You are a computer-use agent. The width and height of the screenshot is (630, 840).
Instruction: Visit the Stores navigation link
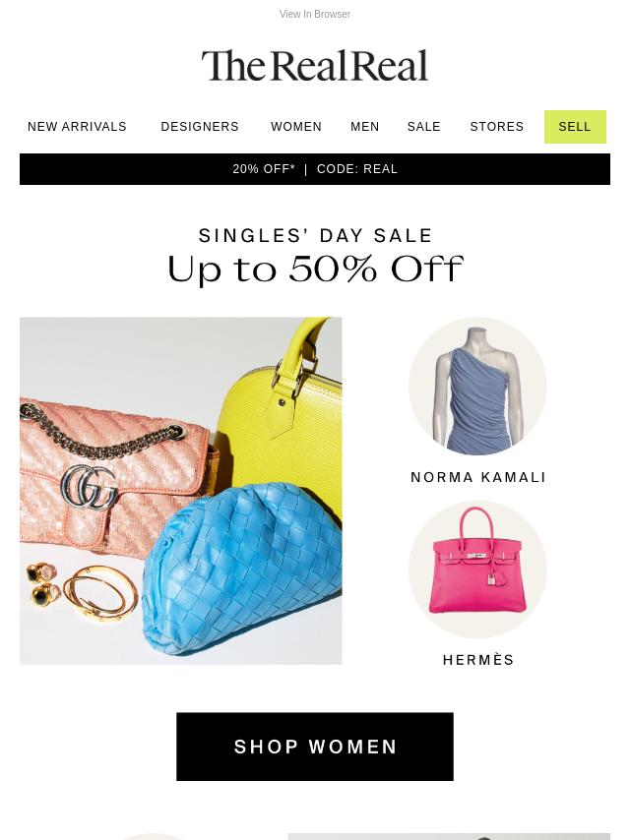[496, 127]
